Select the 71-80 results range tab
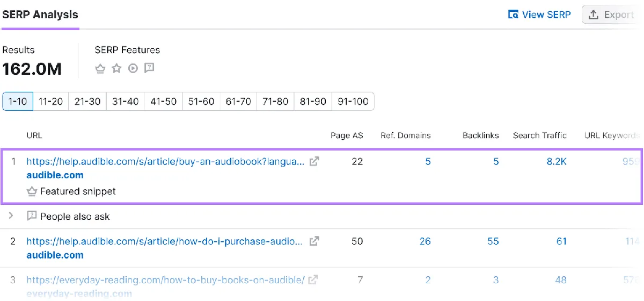Screen dimensions: 644x301 tap(275, 101)
